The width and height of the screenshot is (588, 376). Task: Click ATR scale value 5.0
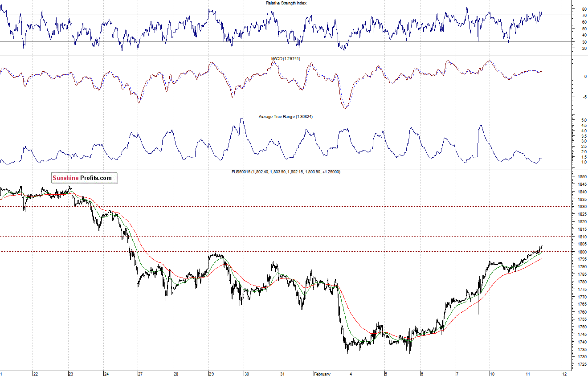point(585,120)
